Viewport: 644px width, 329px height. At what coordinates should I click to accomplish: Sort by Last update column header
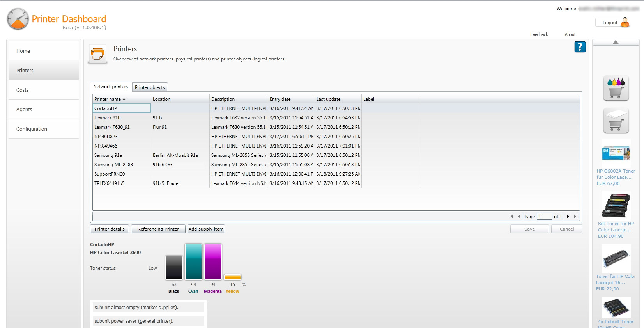pyautogui.click(x=338, y=99)
